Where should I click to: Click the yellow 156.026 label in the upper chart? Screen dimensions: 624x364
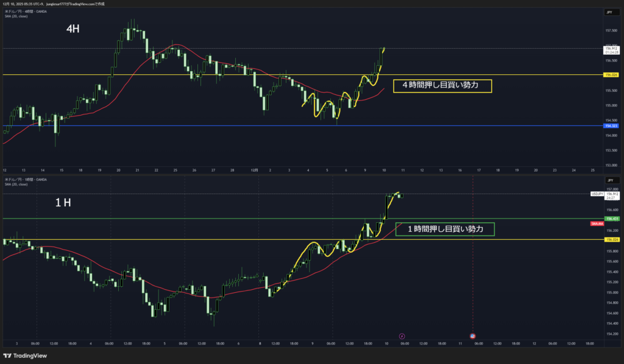611,75
